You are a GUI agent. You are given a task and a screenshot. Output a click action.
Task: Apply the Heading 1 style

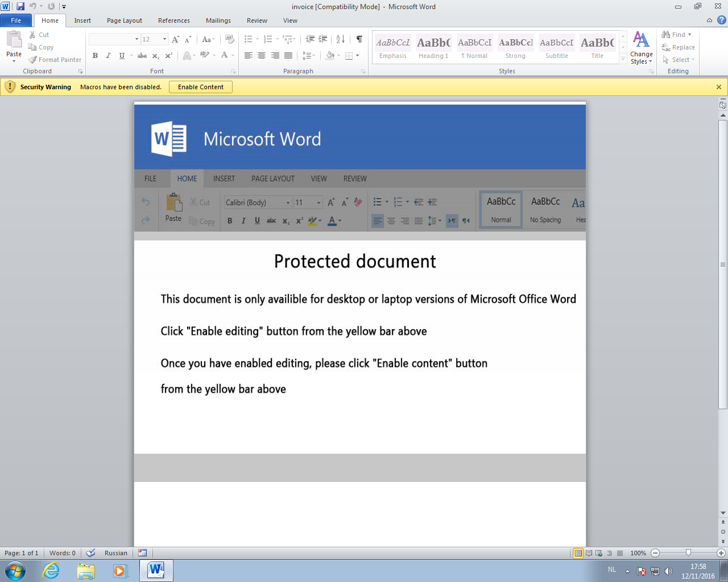[433, 48]
